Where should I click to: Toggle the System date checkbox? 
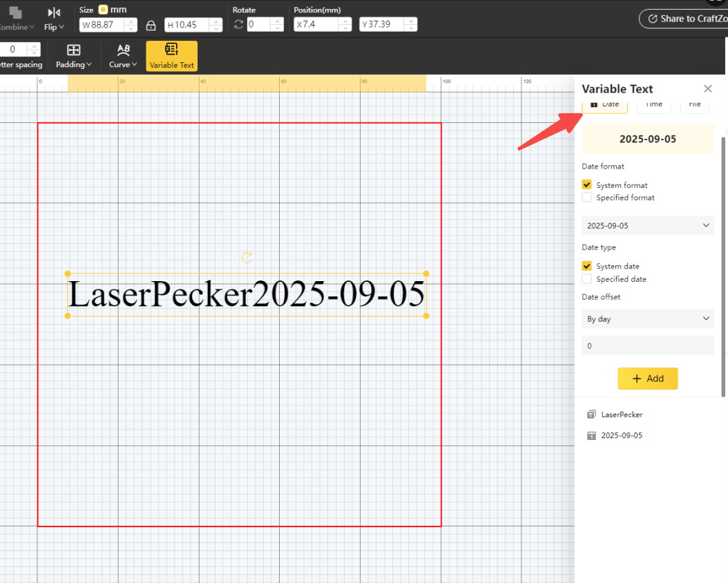tap(587, 266)
